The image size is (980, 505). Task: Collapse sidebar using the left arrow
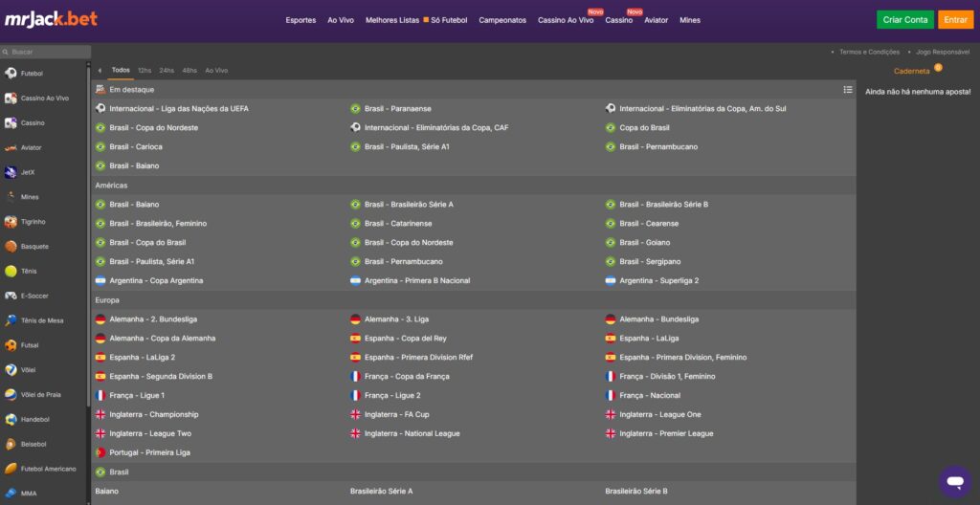click(100, 71)
